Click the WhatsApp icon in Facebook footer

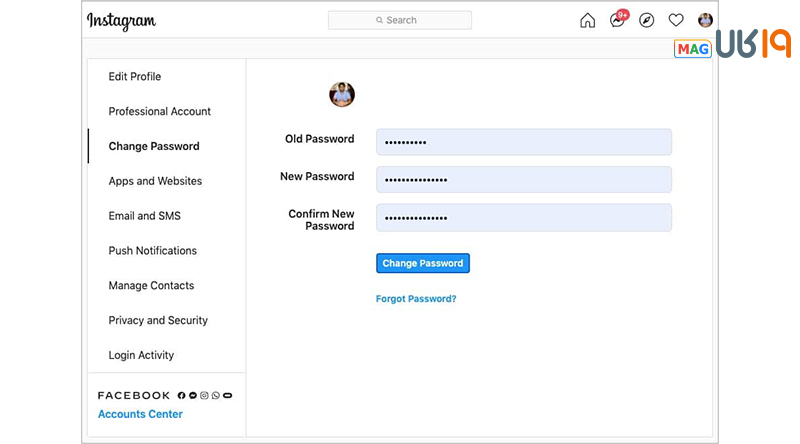(x=216, y=396)
